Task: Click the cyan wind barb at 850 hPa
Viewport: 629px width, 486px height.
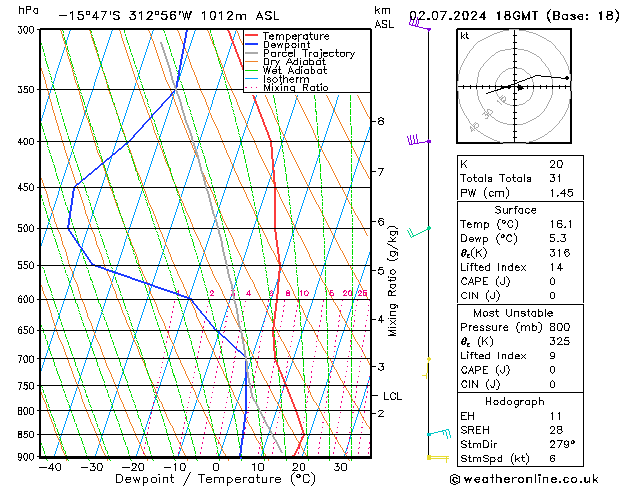Action: tap(439, 433)
